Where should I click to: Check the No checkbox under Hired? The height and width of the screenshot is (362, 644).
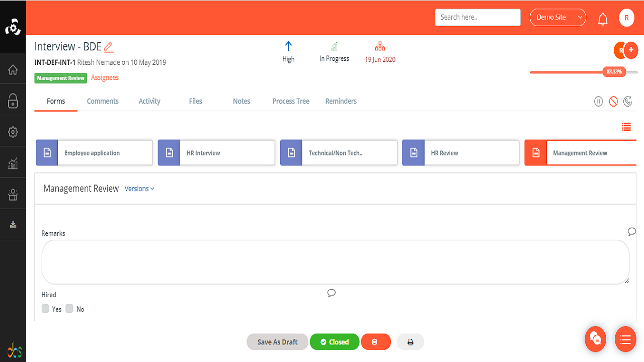[69, 309]
